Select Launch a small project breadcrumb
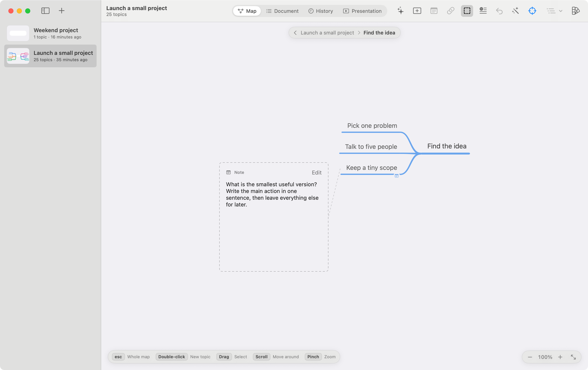This screenshot has width=588, height=370. (x=327, y=33)
